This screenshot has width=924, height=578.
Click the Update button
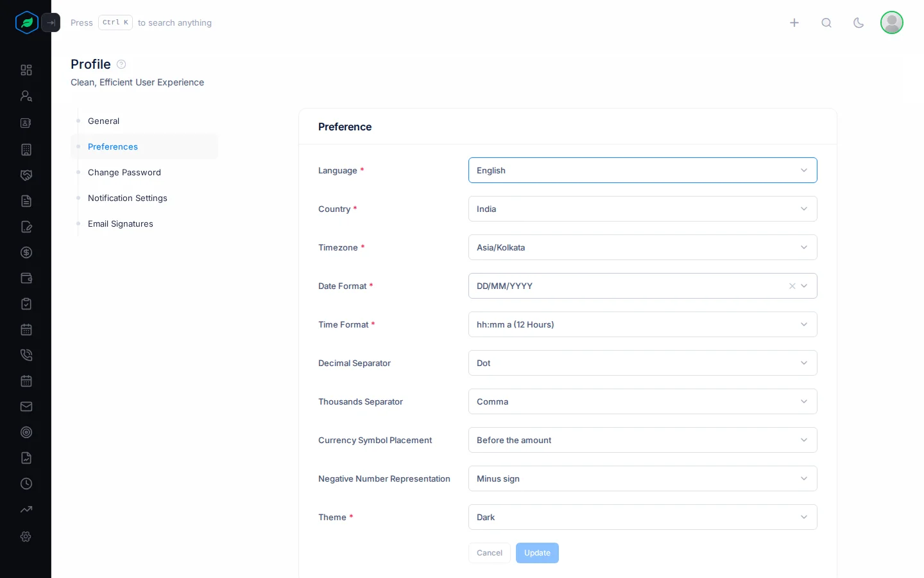(537, 553)
